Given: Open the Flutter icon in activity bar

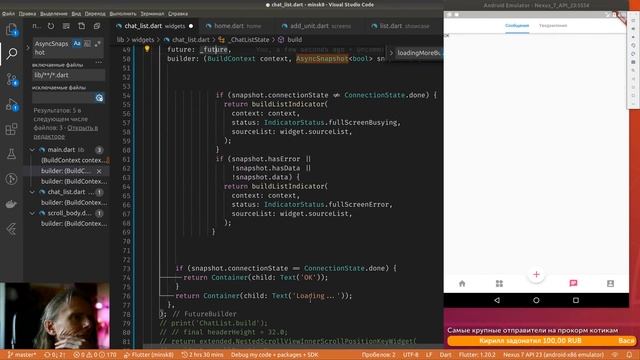Looking at the screenshot, I should pos(11,229).
